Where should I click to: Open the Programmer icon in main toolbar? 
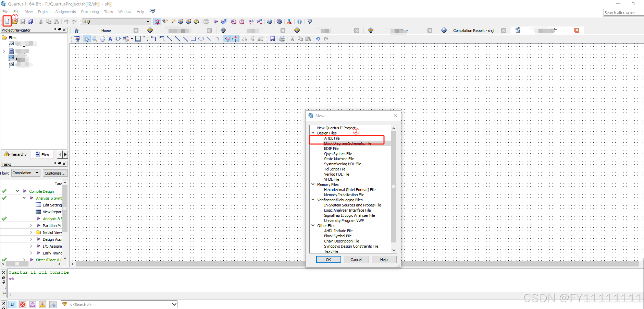click(x=280, y=22)
